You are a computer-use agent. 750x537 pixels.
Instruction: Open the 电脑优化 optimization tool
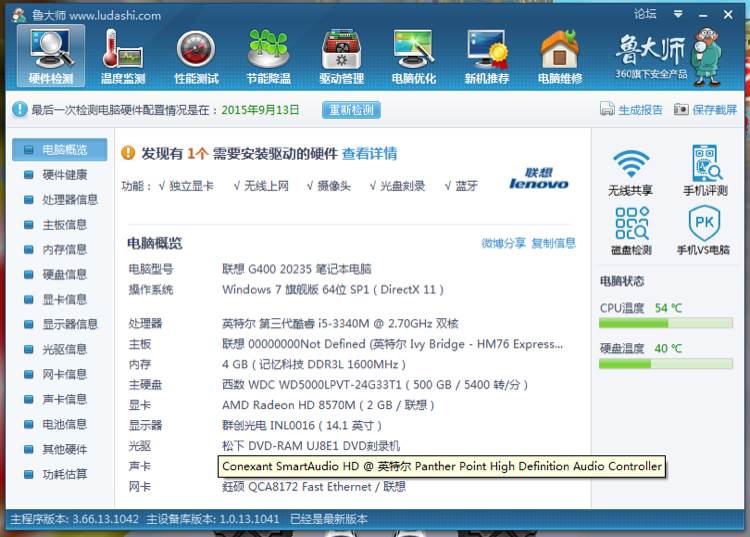[x=414, y=56]
